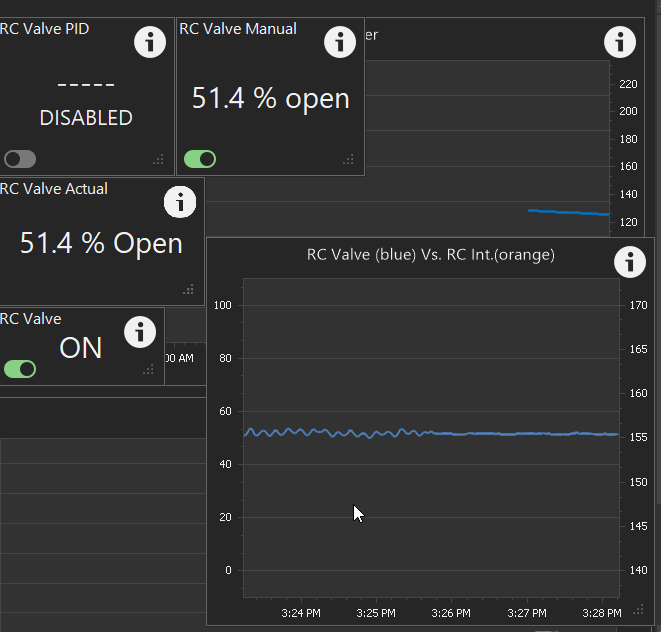This screenshot has height=632, width=661.
Task: Grab resize handle of RC Valve Manual widget
Action: [x=349, y=160]
